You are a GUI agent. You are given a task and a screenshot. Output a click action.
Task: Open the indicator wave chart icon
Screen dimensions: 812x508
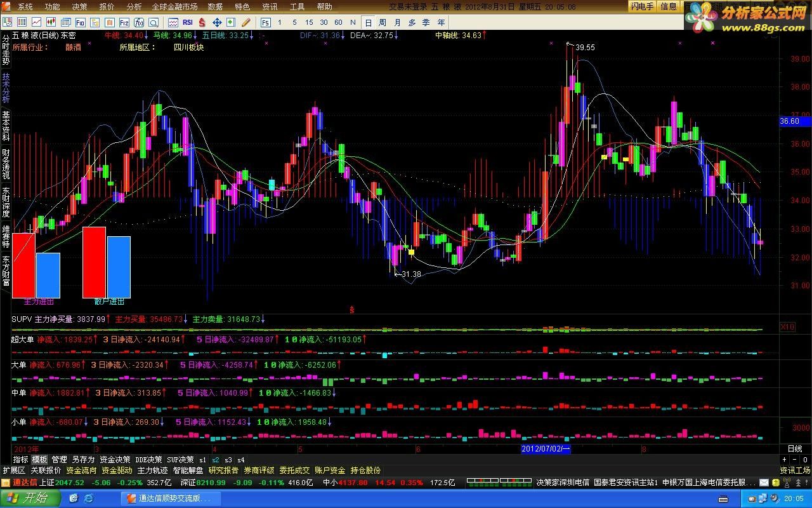click(173, 22)
